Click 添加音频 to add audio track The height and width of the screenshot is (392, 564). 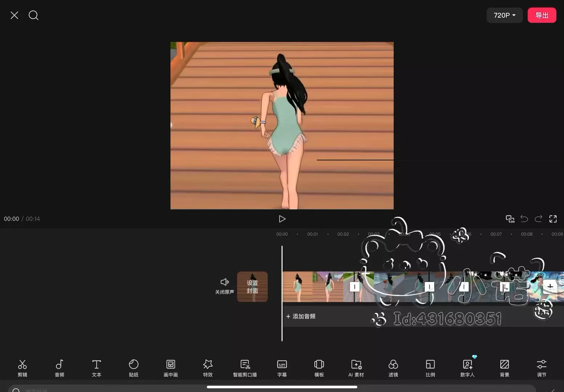coord(301,317)
